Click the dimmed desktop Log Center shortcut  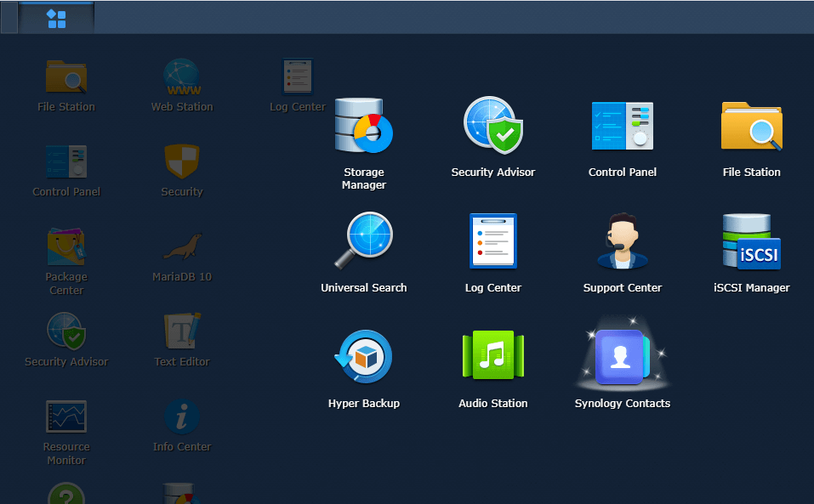[298, 76]
